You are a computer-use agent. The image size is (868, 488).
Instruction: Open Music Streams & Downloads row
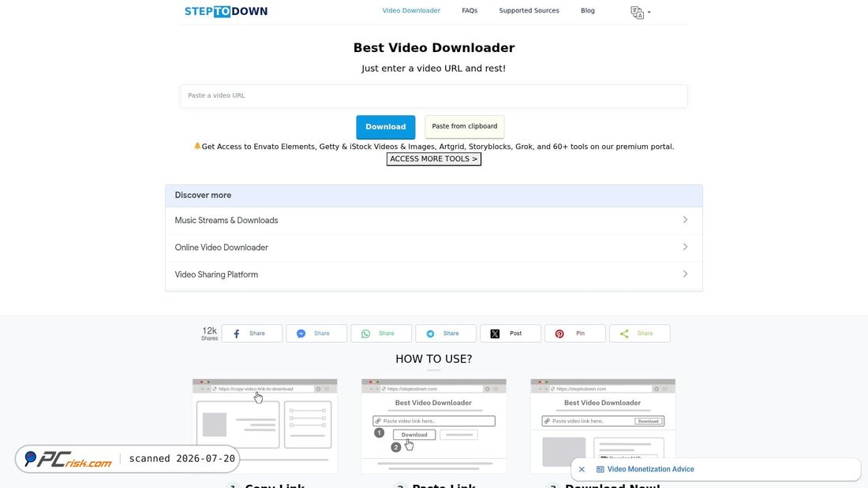433,220
